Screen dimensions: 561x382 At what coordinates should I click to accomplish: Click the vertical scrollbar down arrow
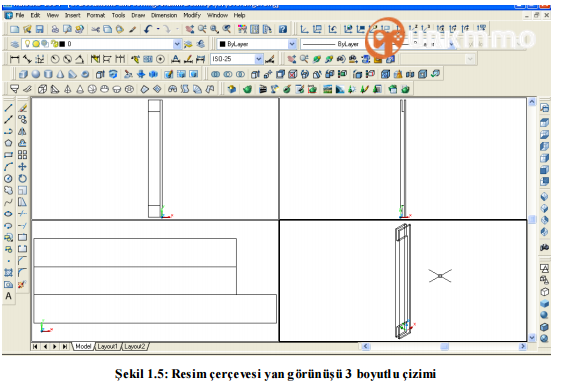pyautogui.click(x=532, y=337)
